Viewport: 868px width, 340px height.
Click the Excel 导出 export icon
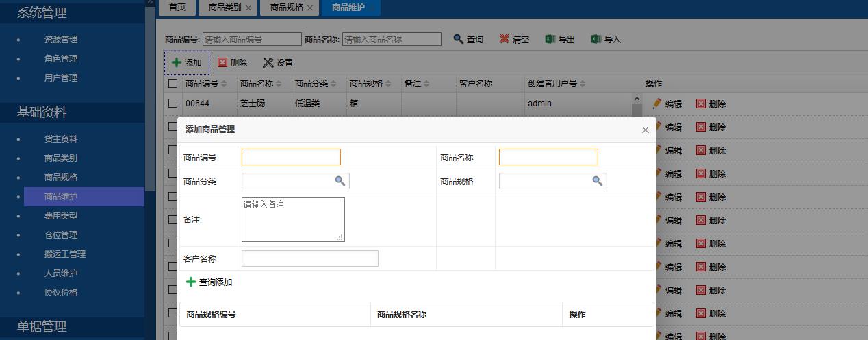550,39
